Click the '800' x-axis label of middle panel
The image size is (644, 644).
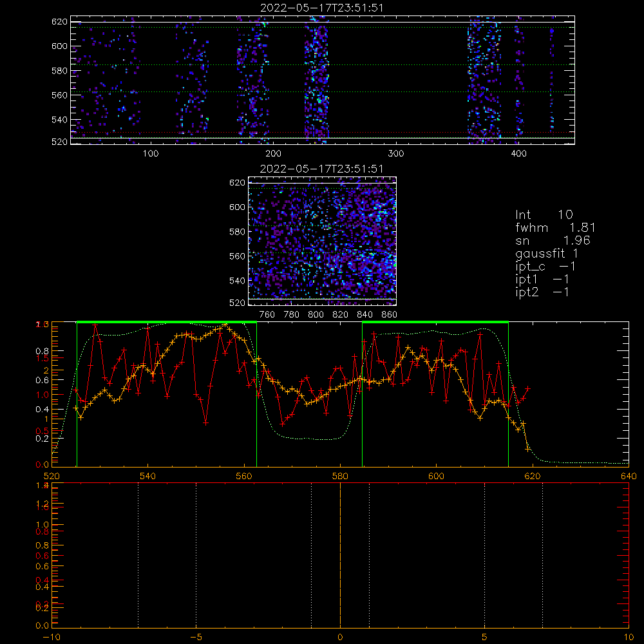tap(316, 315)
